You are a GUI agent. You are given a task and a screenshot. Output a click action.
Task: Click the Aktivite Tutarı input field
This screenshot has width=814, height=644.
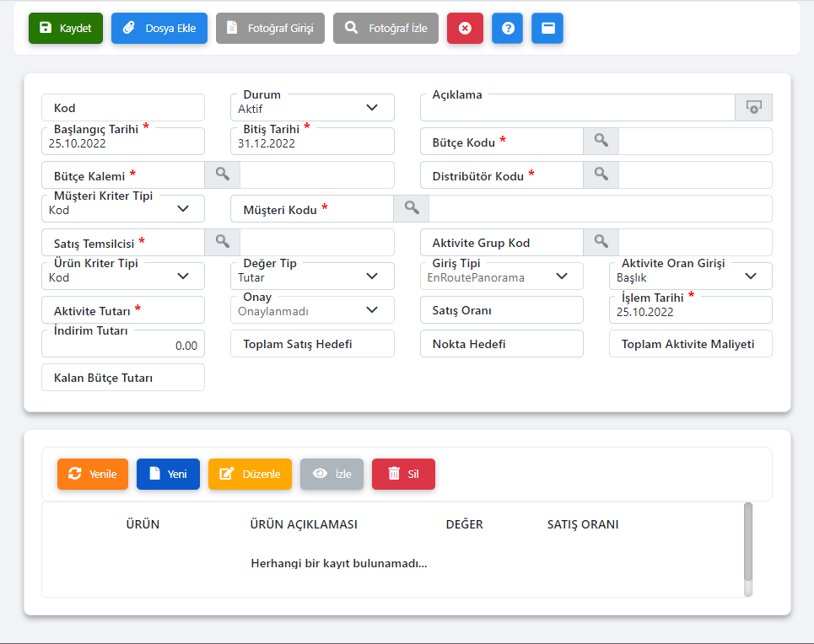click(x=123, y=310)
